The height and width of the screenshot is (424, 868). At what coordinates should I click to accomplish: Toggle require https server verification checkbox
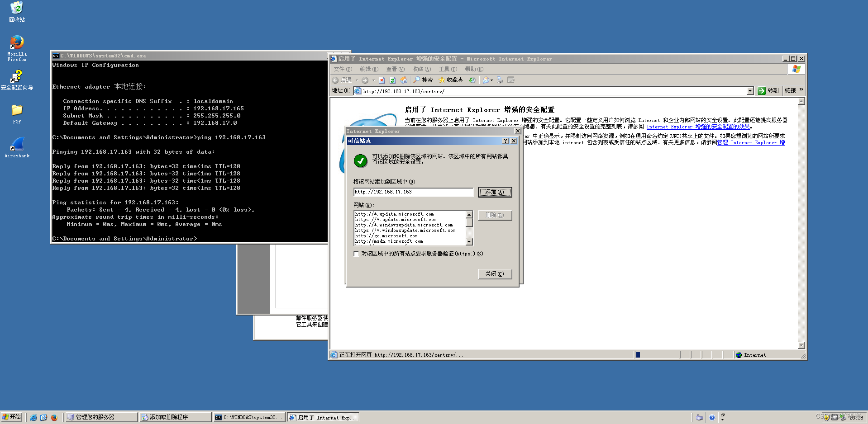click(x=356, y=254)
